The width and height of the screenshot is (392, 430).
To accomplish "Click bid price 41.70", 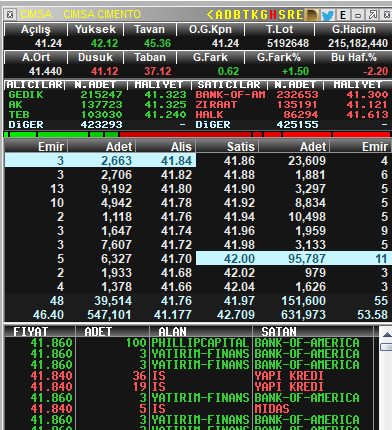I will coord(176,259).
